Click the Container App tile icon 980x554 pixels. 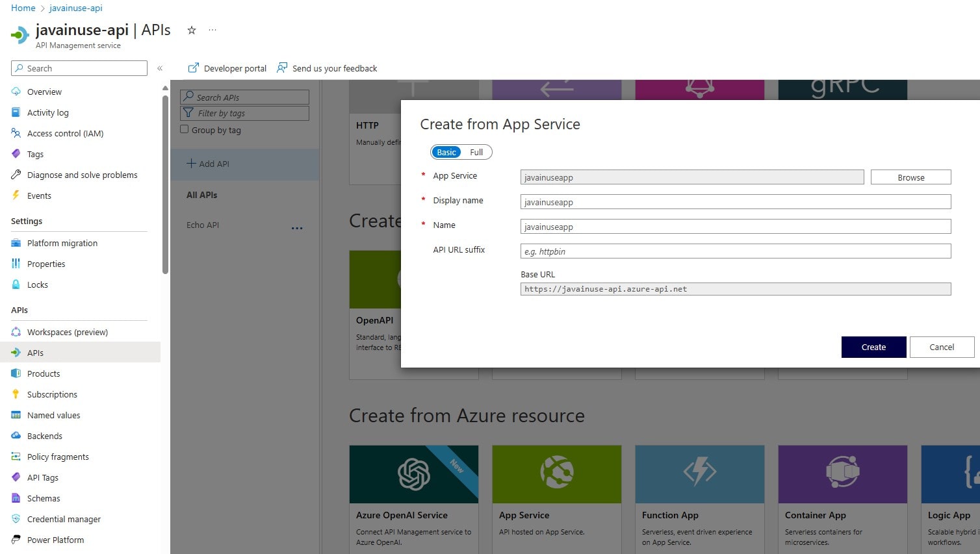point(843,472)
